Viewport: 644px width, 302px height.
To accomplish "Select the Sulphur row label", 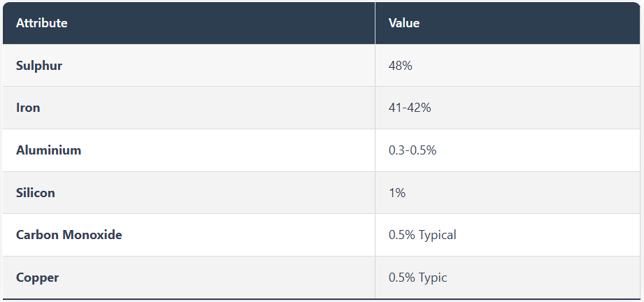I will coord(39,66).
